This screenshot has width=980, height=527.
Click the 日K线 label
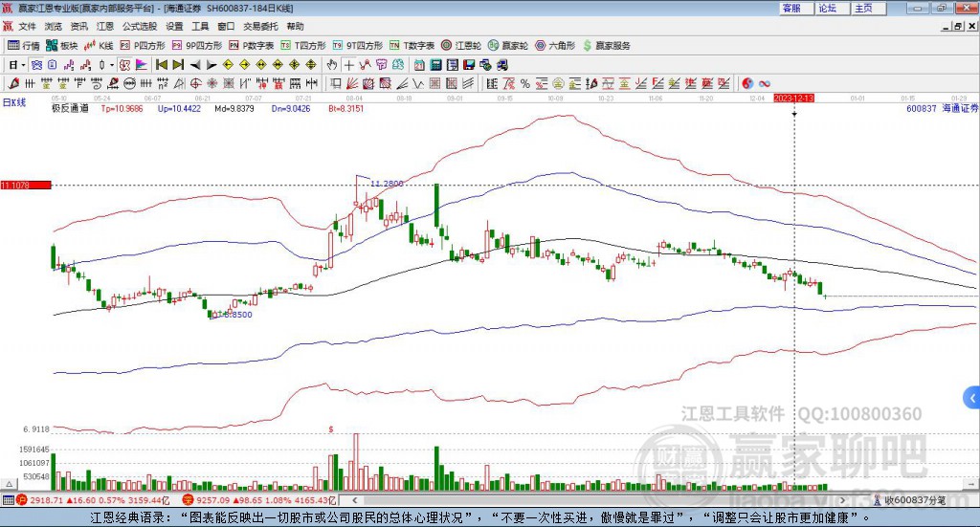(x=14, y=102)
